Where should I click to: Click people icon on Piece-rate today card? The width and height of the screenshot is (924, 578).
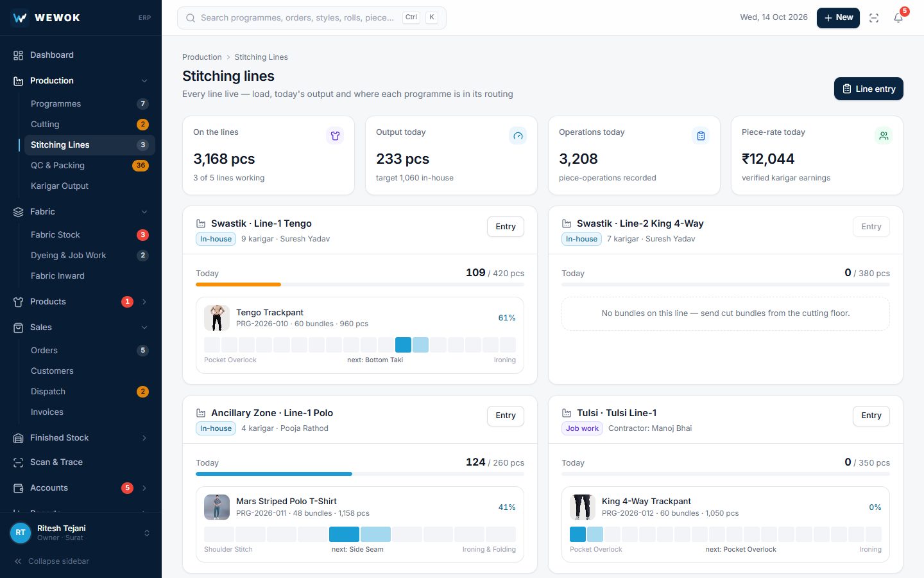pos(884,136)
